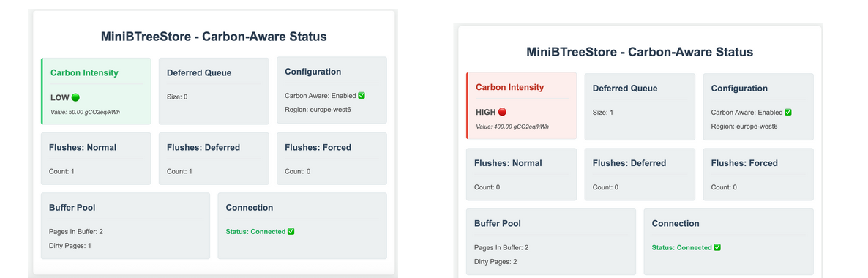
Task: Click the 400.00 gCO2eq/kWh value text
Action: pos(512,127)
